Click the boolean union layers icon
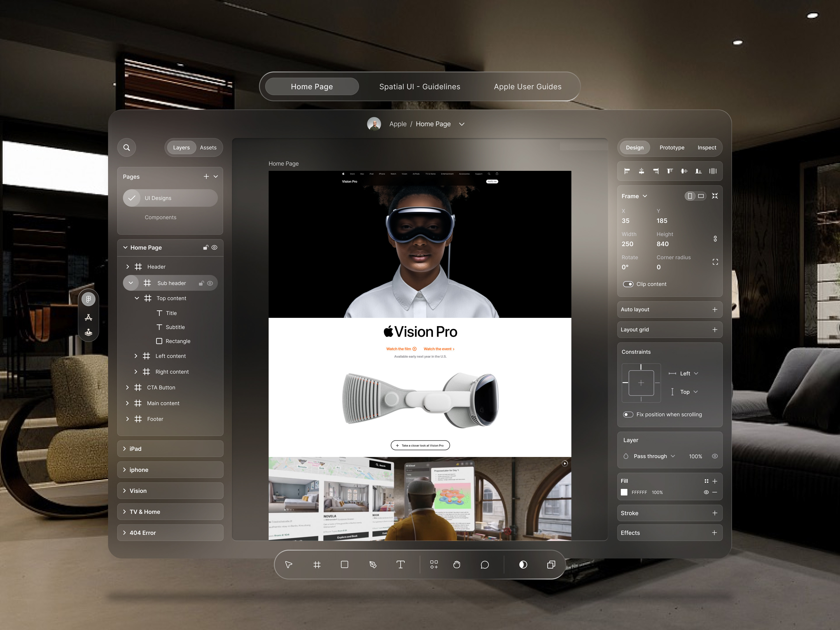Image resolution: width=840 pixels, height=630 pixels. point(551,565)
